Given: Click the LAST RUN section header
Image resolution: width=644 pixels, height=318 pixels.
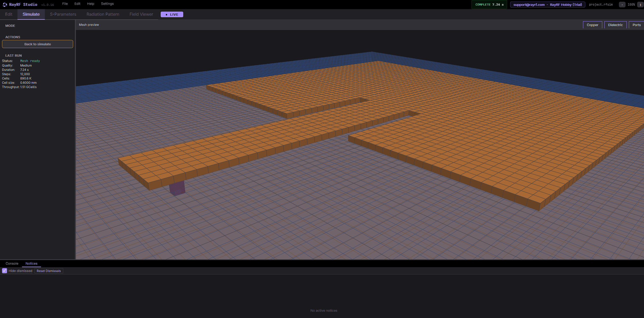Looking at the screenshot, I should click(x=14, y=56).
